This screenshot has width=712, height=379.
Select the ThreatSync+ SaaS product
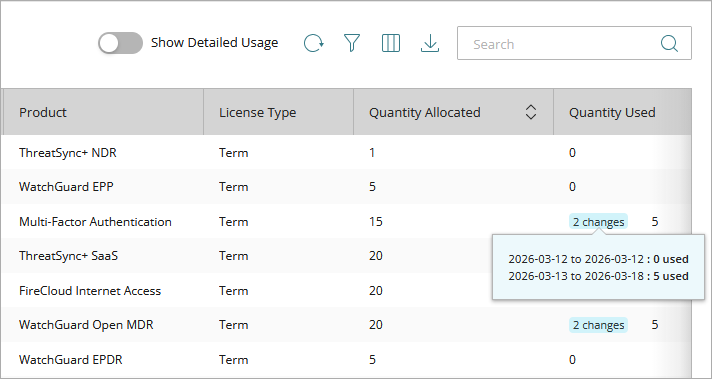click(x=69, y=256)
